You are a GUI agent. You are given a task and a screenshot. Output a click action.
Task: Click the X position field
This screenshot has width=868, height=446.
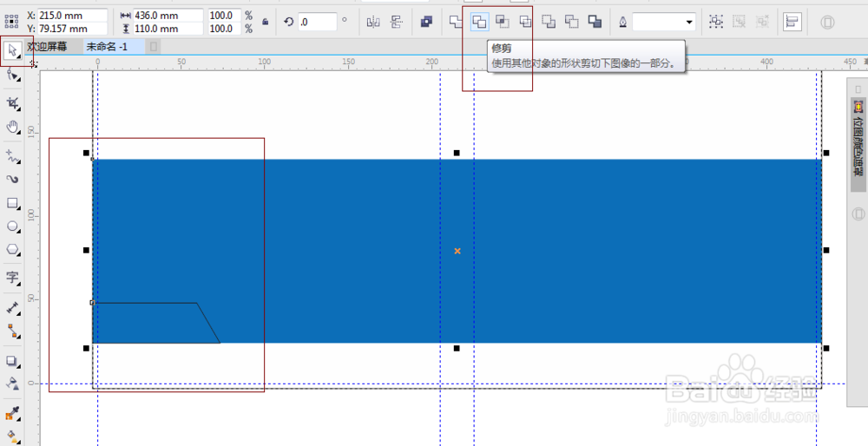(73, 16)
